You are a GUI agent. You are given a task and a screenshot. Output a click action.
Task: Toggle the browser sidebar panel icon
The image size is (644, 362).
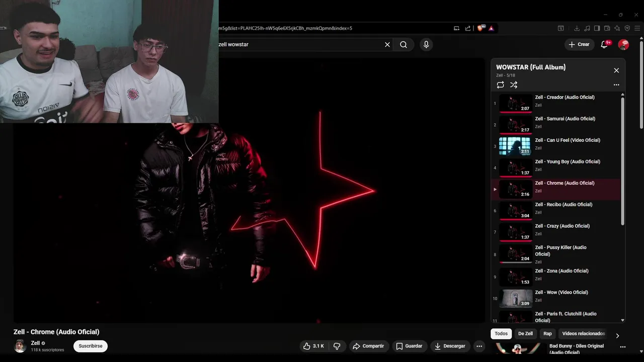[x=597, y=28]
